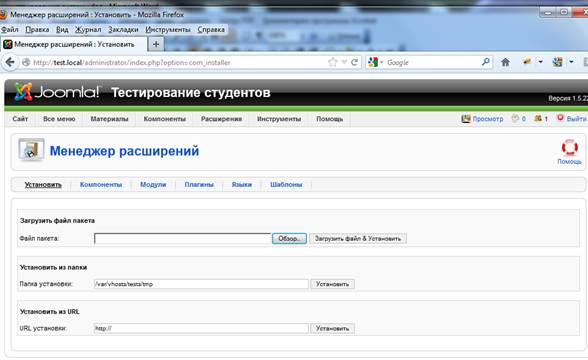Click the Загрузить файл пакета section label
This screenshot has width=588, height=360.
tap(57, 220)
